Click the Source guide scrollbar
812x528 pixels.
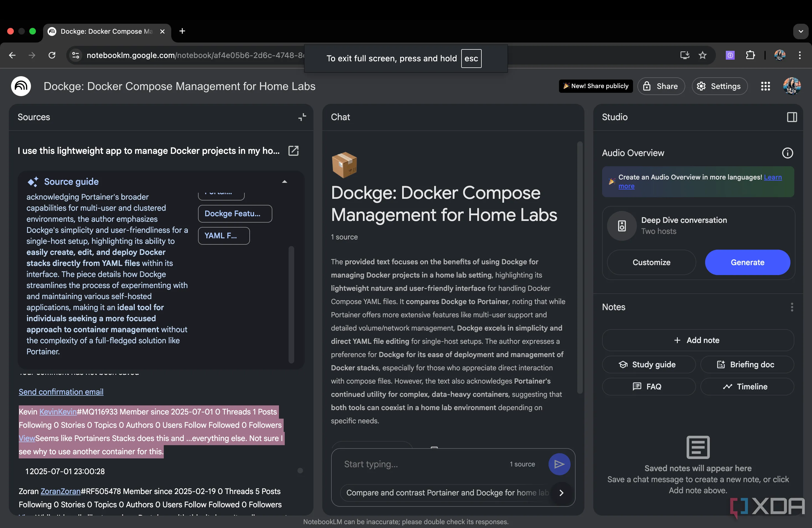click(x=291, y=305)
